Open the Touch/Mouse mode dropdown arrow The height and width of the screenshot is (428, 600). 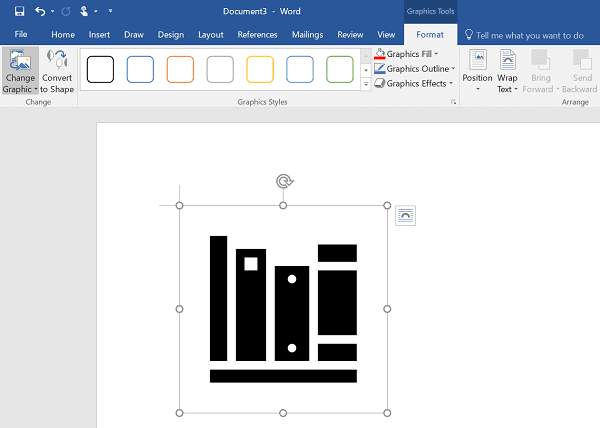(96, 11)
